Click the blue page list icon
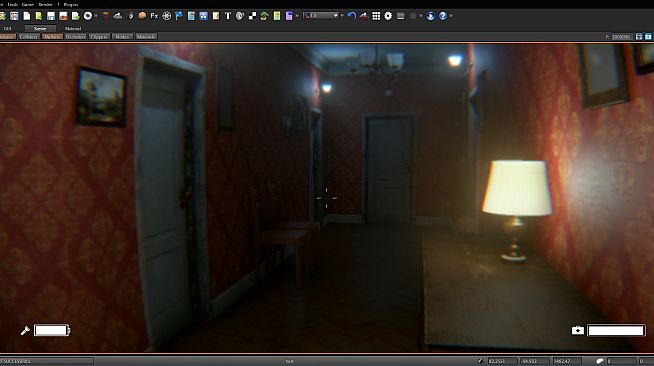 pos(191,16)
